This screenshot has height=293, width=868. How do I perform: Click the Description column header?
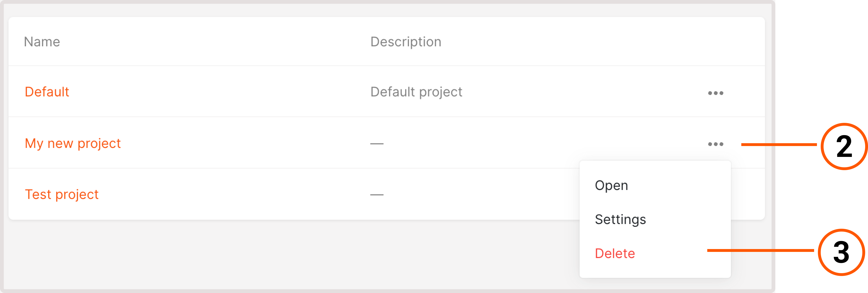point(406,41)
